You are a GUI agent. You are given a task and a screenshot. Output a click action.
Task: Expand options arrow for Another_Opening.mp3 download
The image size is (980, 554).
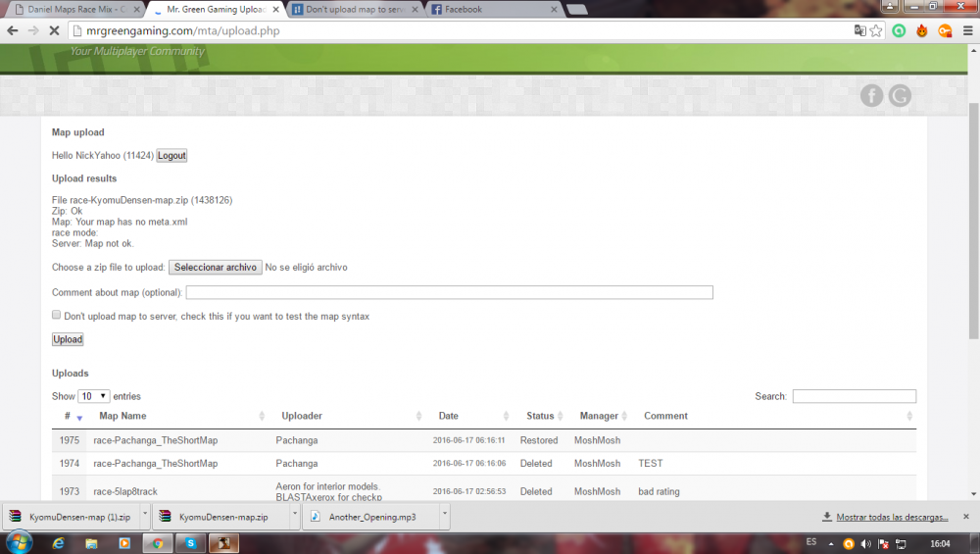coord(444,515)
